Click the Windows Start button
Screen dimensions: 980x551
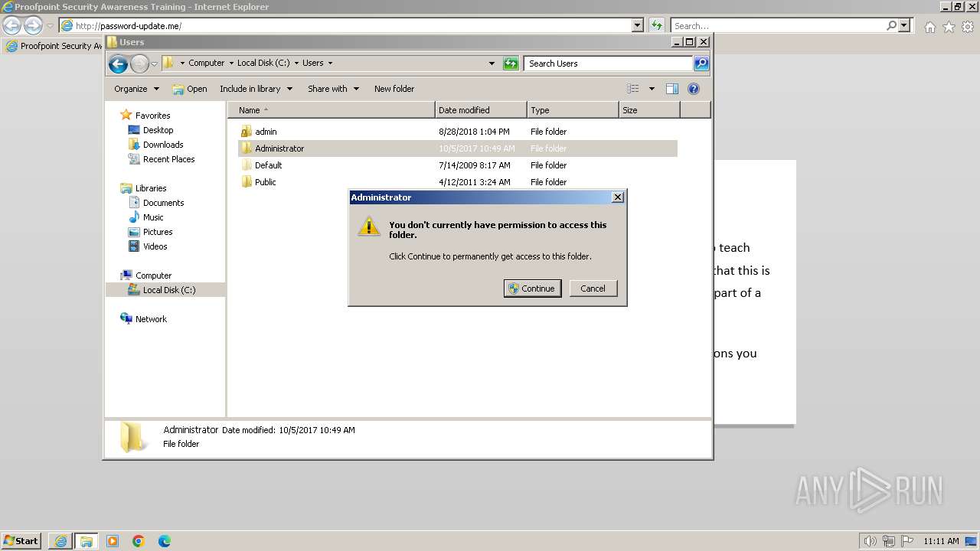coord(21,540)
